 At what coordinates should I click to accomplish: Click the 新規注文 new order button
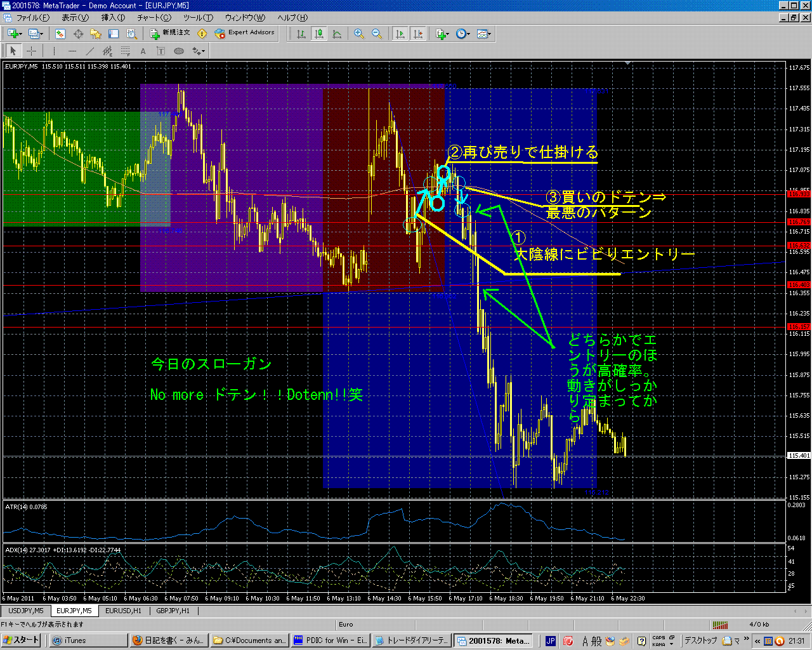[170, 33]
